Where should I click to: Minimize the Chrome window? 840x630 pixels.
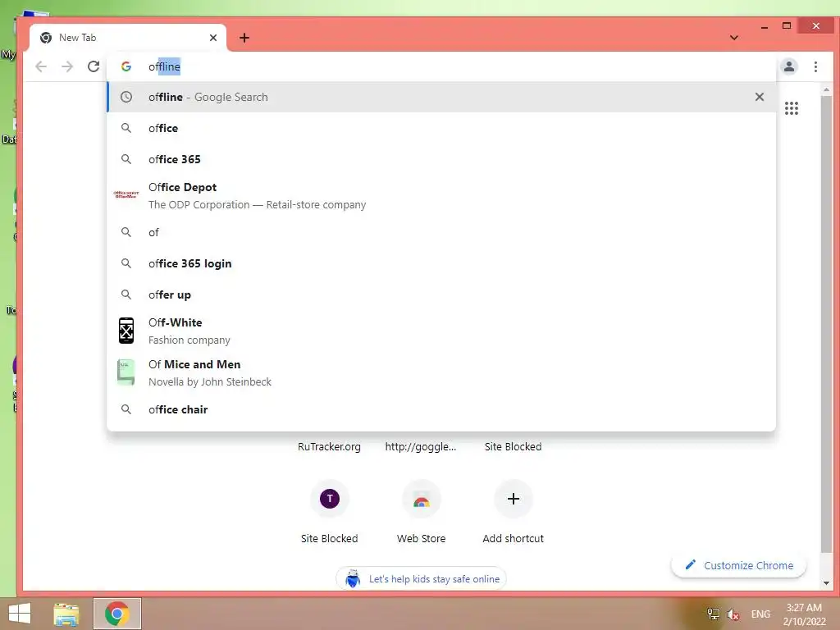[x=765, y=26]
